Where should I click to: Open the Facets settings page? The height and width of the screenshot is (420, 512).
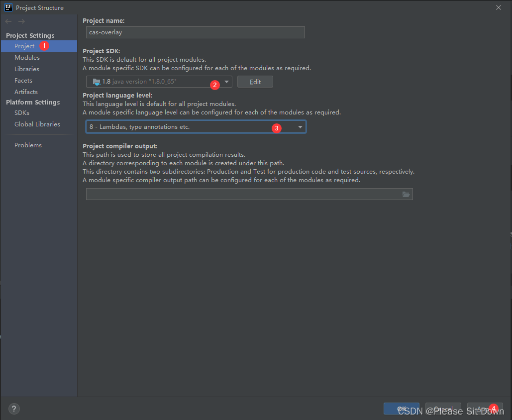tap(23, 80)
